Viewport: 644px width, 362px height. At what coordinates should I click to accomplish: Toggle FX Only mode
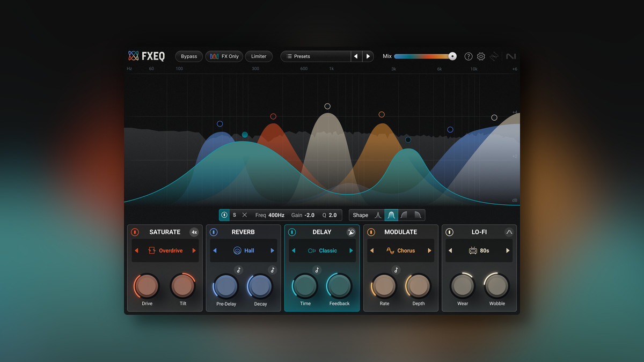click(224, 56)
